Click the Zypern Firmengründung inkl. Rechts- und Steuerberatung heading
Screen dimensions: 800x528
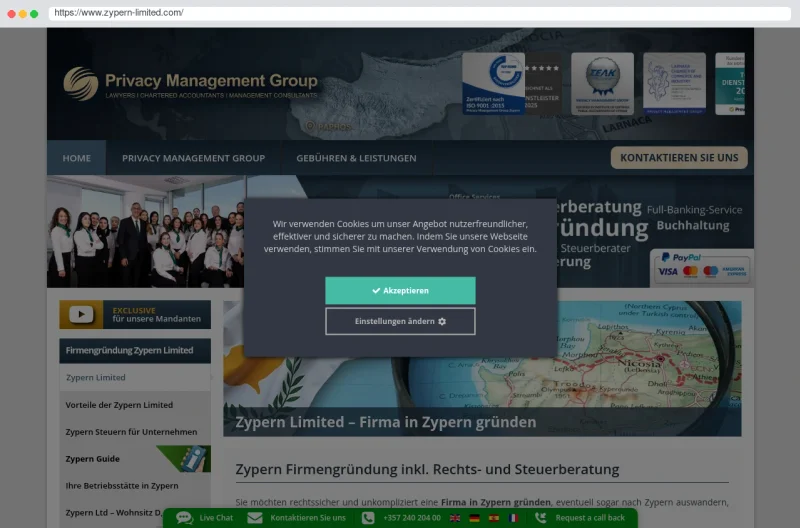(427, 469)
